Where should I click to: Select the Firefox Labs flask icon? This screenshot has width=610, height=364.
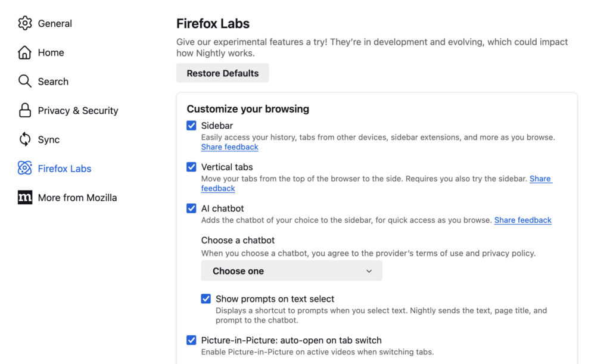click(25, 169)
